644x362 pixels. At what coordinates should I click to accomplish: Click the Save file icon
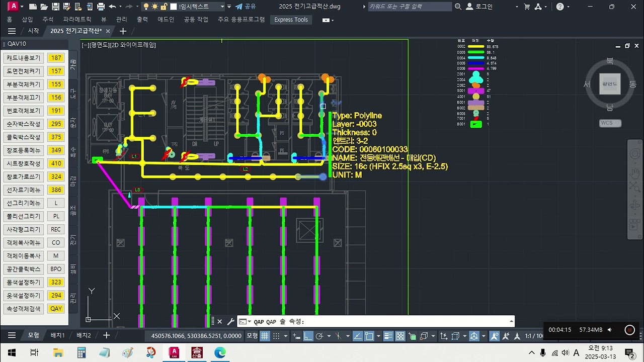tap(56, 7)
